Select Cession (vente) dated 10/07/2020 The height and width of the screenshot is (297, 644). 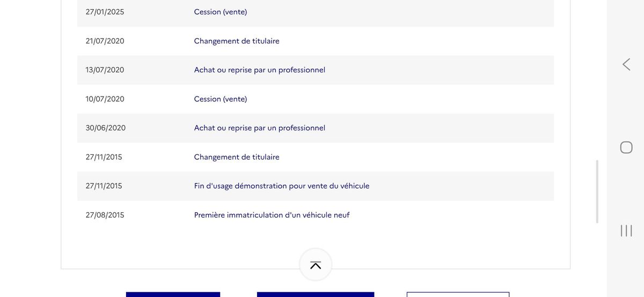(316, 99)
